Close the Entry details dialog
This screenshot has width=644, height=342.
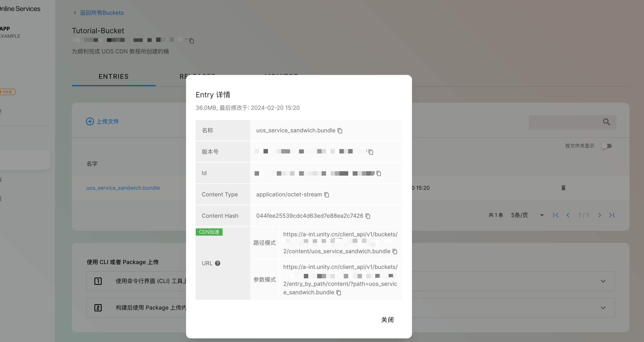(387, 320)
